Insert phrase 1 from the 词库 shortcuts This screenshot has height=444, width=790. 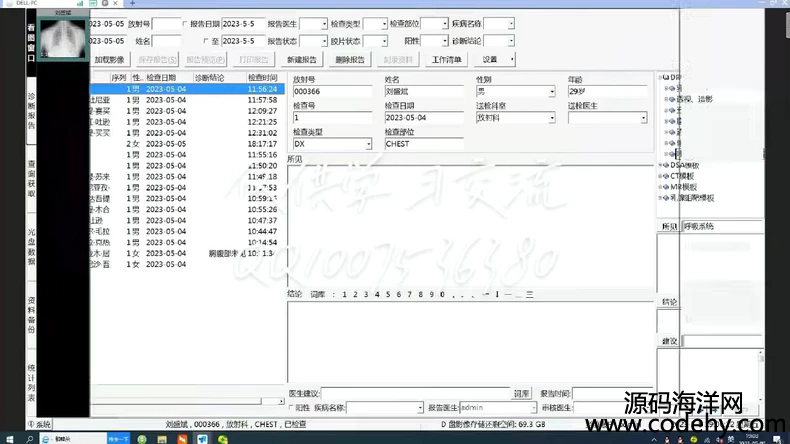[345, 294]
